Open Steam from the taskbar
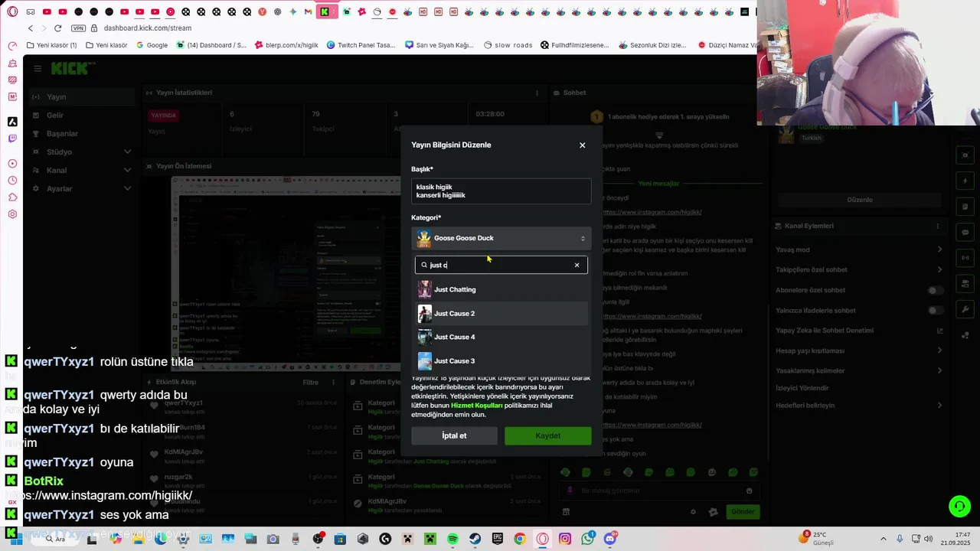 [475, 539]
